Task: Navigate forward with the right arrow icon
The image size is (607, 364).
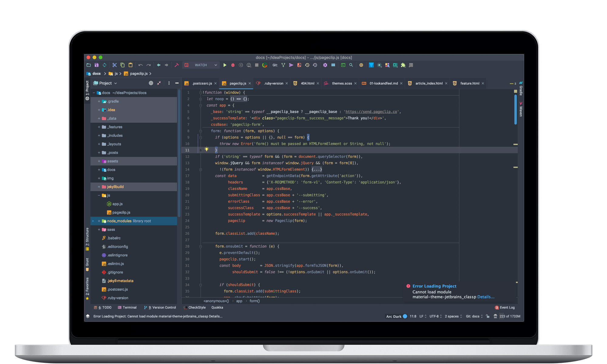Action: coord(166,65)
